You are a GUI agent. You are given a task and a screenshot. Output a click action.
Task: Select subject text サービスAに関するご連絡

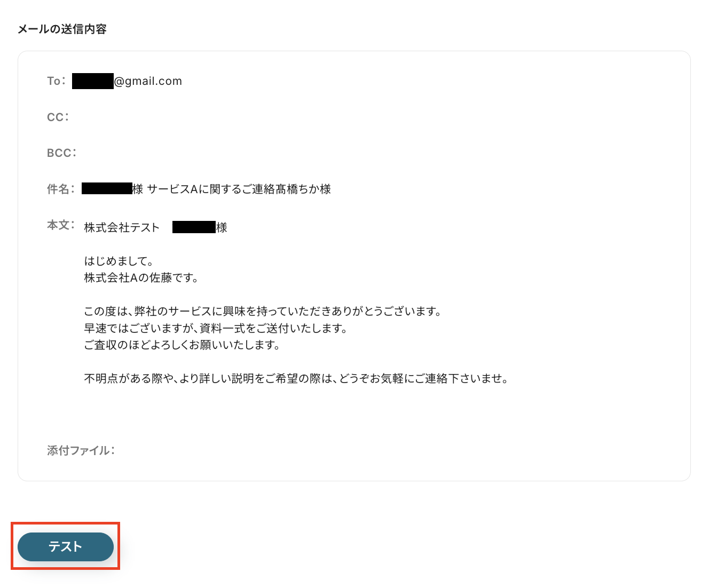pos(211,189)
